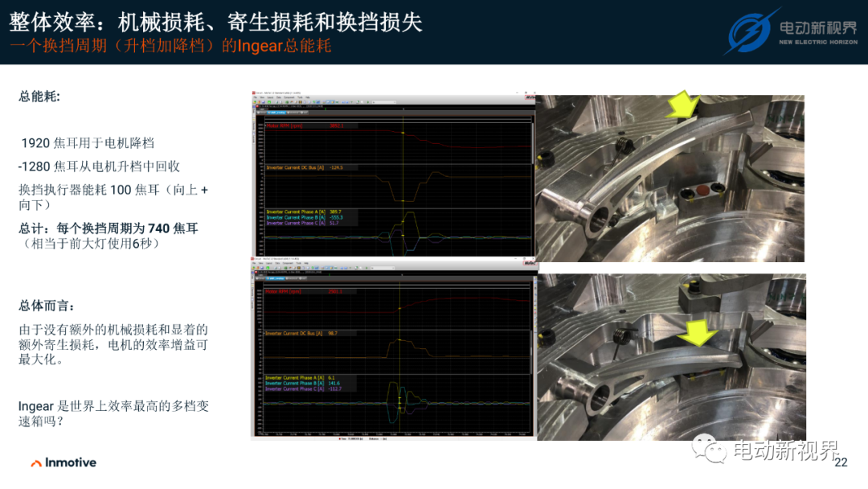Screen dimensions: 868x489
Task: Click the "NEW ELECTRIC HORIZON" header caption
Action: [x=818, y=42]
